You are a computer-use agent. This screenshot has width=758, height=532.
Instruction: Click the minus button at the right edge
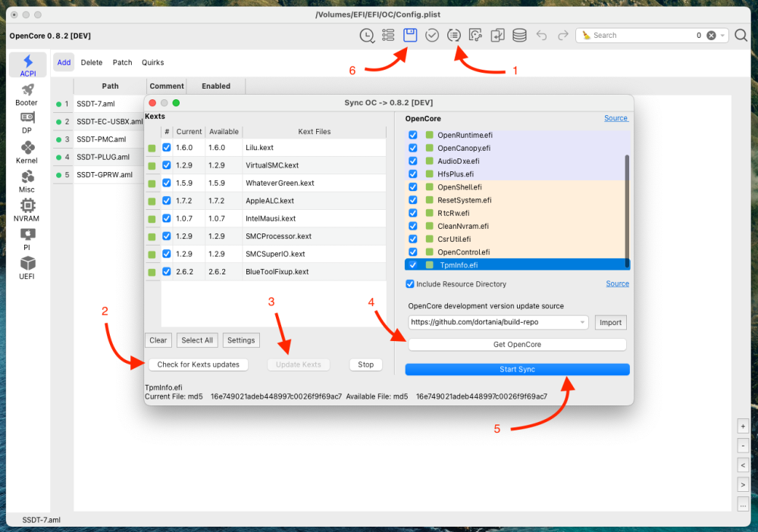[x=743, y=446]
